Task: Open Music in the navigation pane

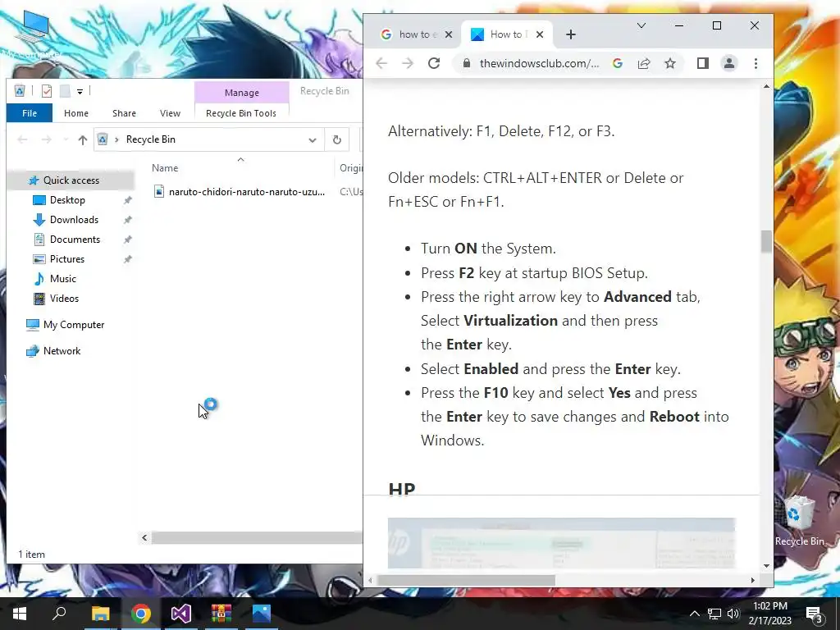Action: [x=62, y=279]
